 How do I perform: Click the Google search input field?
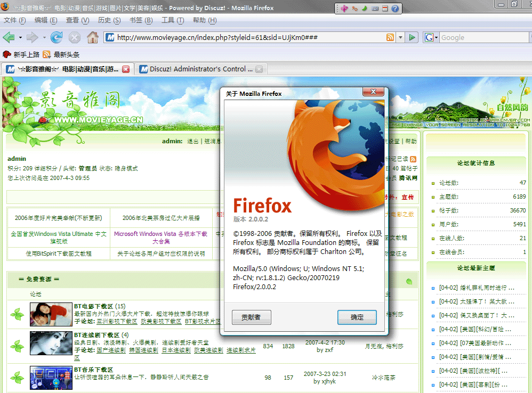pos(484,37)
